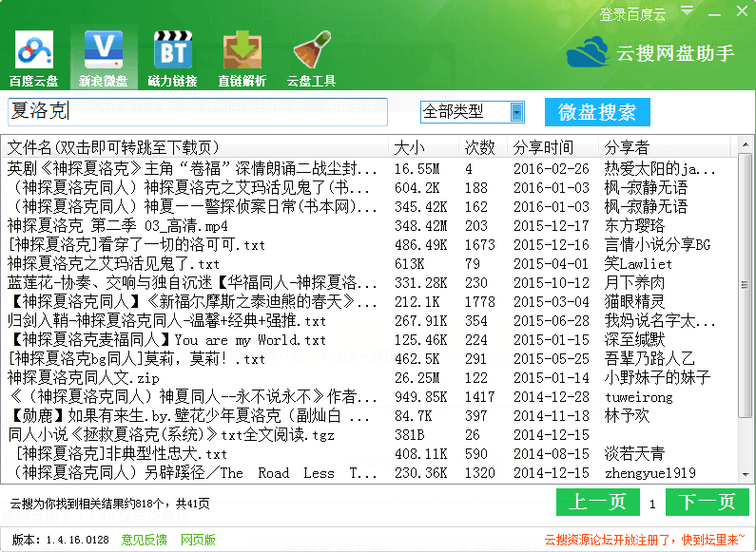Open the 百度云盘 search mode

pos(33,57)
